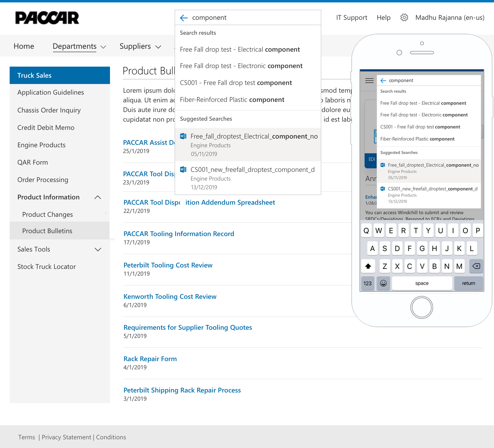Tap the space key on the phone keyboard
Image resolution: width=494 pixels, height=448 pixels.
click(422, 283)
